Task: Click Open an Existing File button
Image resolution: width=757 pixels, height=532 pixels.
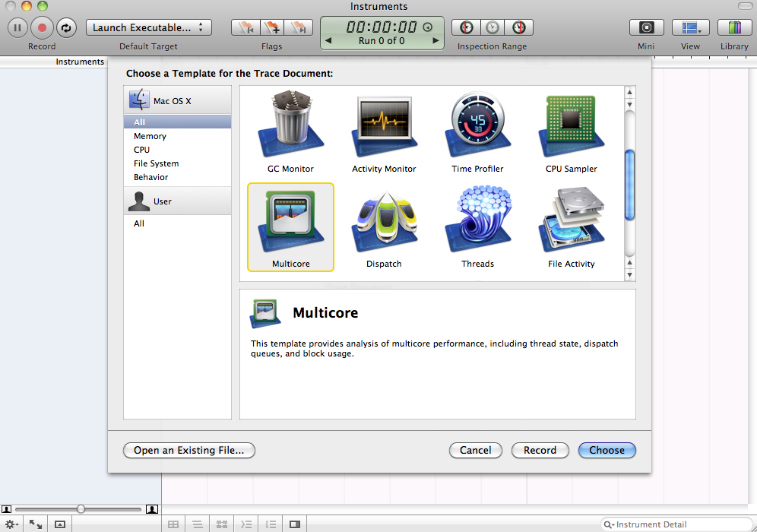Action: (188, 450)
